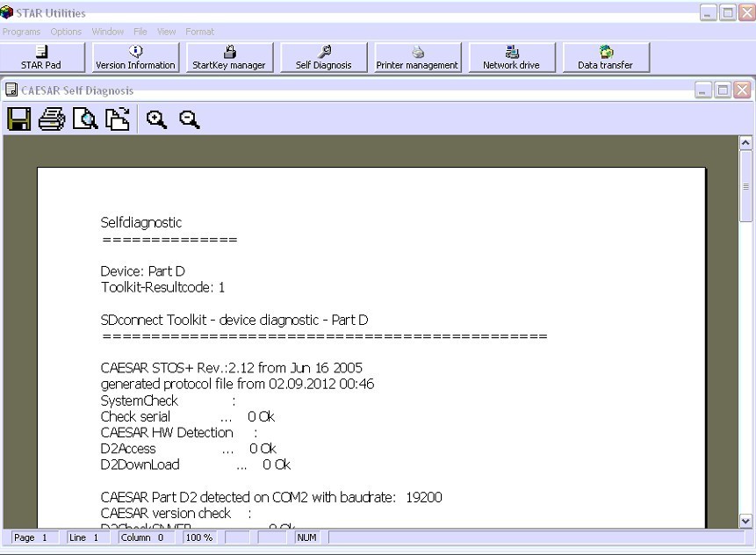Open the Programs menu
Screen dimensions: 756x555
pyautogui.click(x=21, y=32)
